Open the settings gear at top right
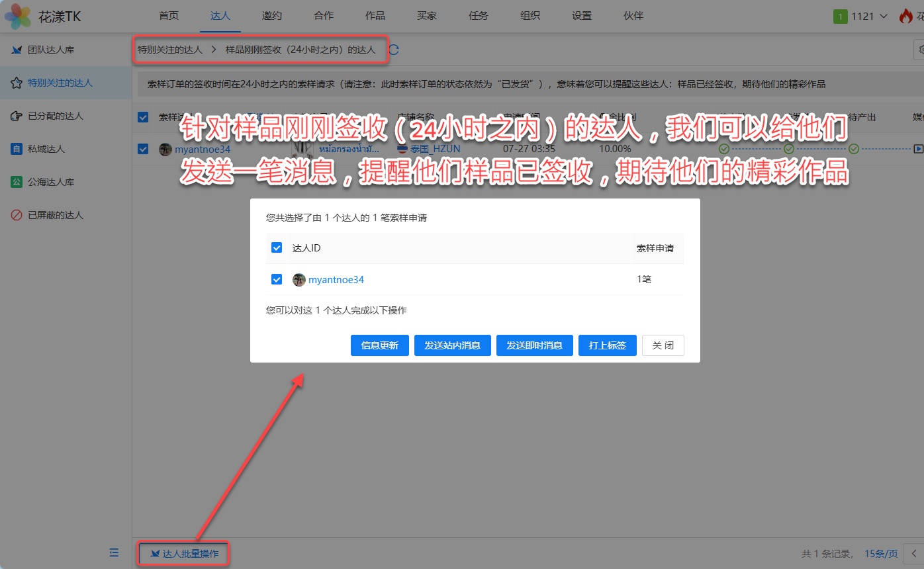This screenshot has height=569, width=924. 919,50
